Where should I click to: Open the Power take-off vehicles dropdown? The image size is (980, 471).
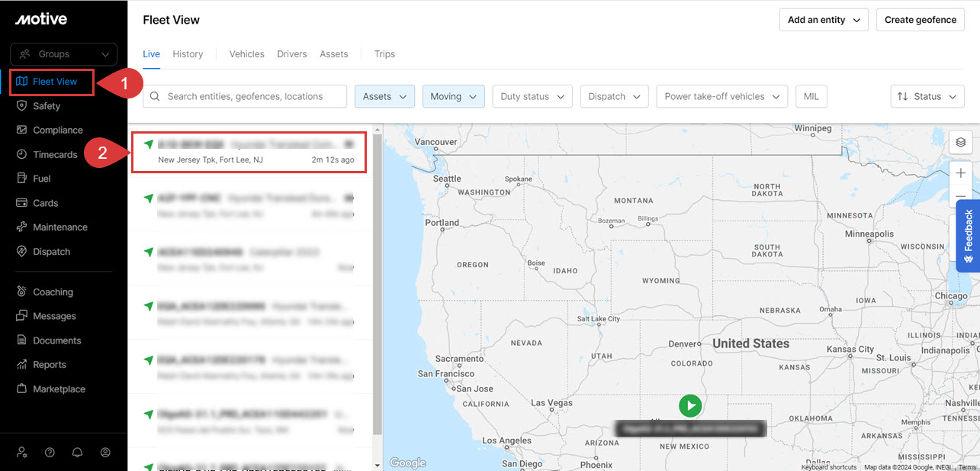tap(721, 96)
